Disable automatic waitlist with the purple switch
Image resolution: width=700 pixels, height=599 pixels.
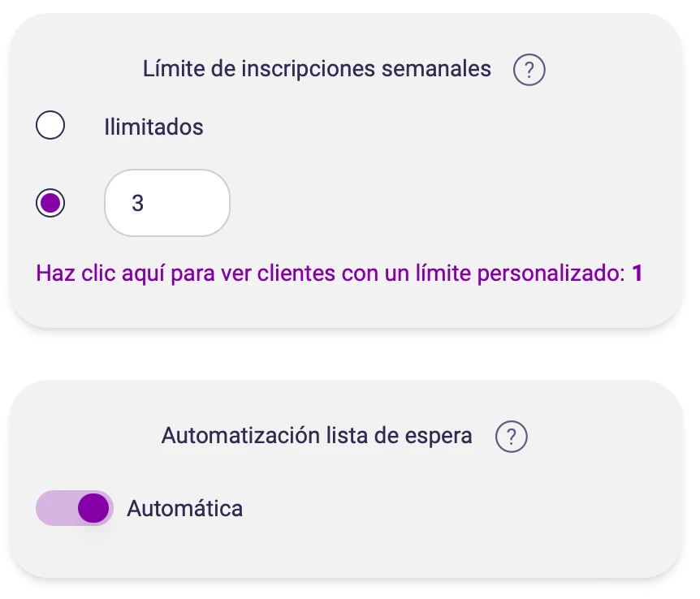(75, 509)
